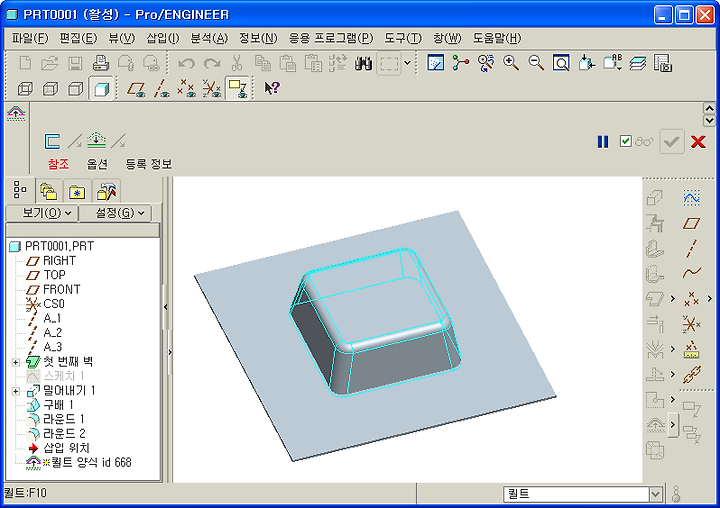Open the 삽입(I) menu
The image size is (720, 508).
tap(163, 38)
